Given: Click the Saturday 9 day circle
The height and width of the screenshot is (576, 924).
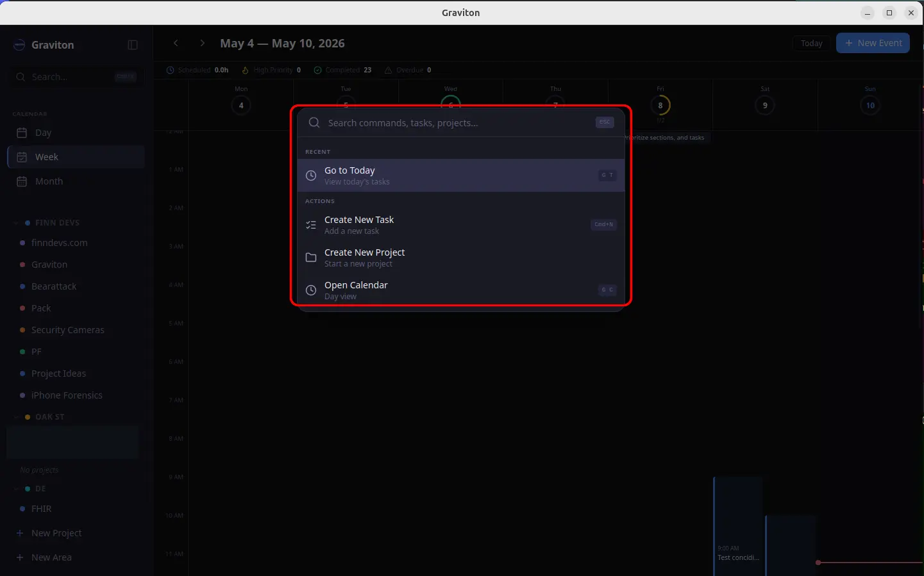Looking at the screenshot, I should coord(765,105).
